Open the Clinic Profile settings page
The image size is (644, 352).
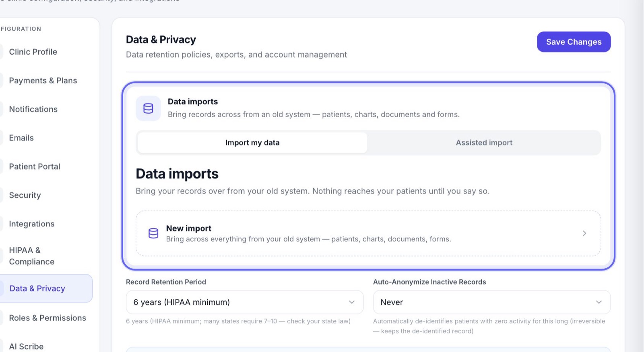coord(33,52)
